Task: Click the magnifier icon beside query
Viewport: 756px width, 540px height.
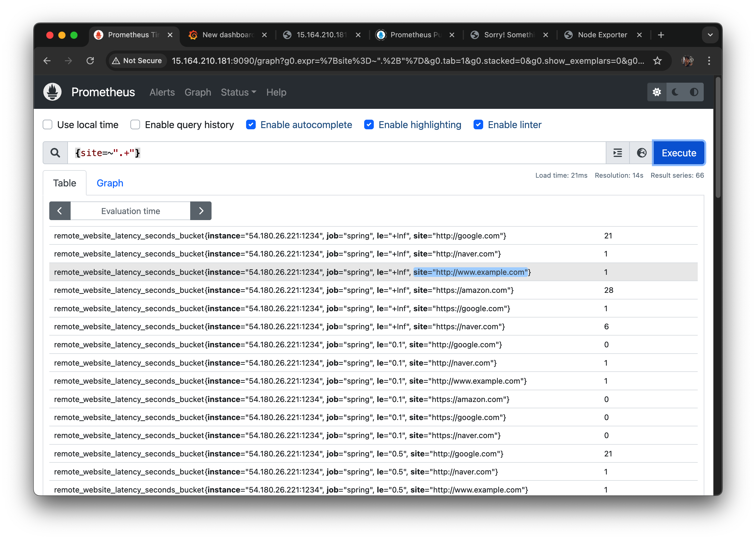Action: coord(55,153)
